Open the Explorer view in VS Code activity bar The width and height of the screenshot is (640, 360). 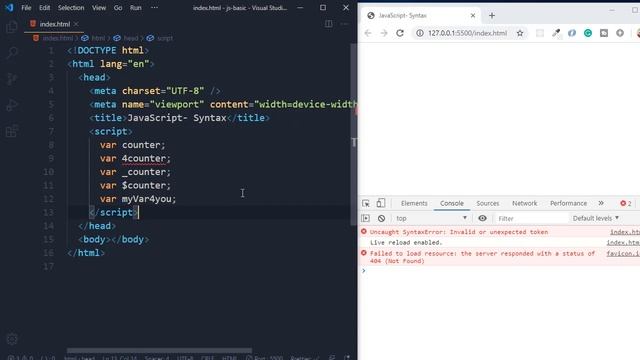click(12, 27)
